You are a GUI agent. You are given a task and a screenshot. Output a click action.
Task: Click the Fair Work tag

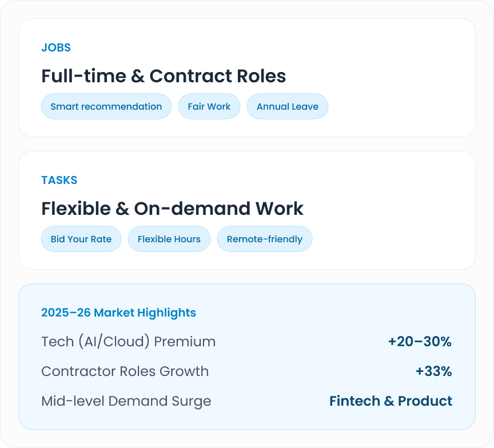point(209,106)
